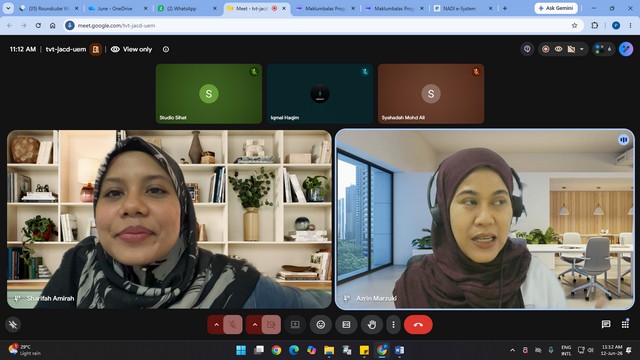This screenshot has width=640, height=360.
Task: Click the Present screen icon
Action: (x=295, y=324)
